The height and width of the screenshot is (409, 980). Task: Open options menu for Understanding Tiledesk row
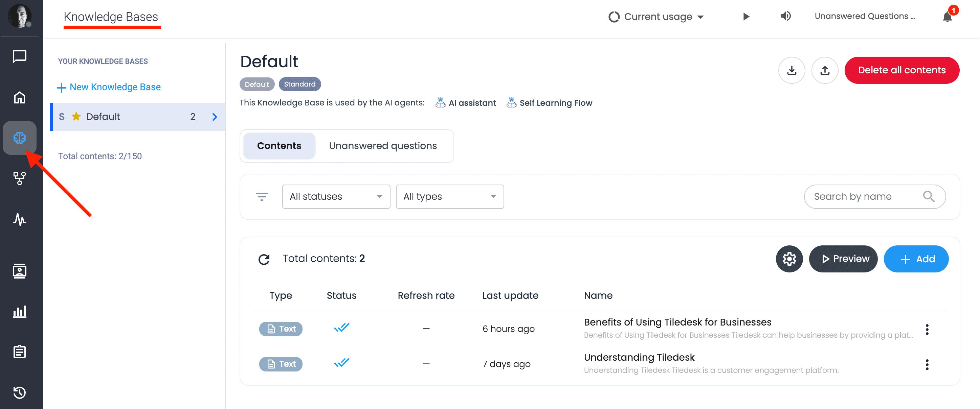pyautogui.click(x=927, y=364)
